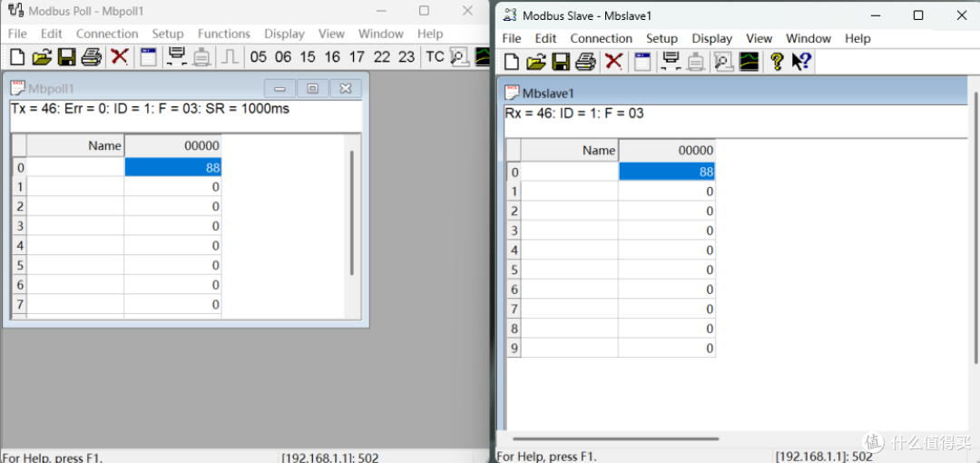980x463 pixels.
Task: Minimize the Mbpoll1 child window
Action: (279, 89)
